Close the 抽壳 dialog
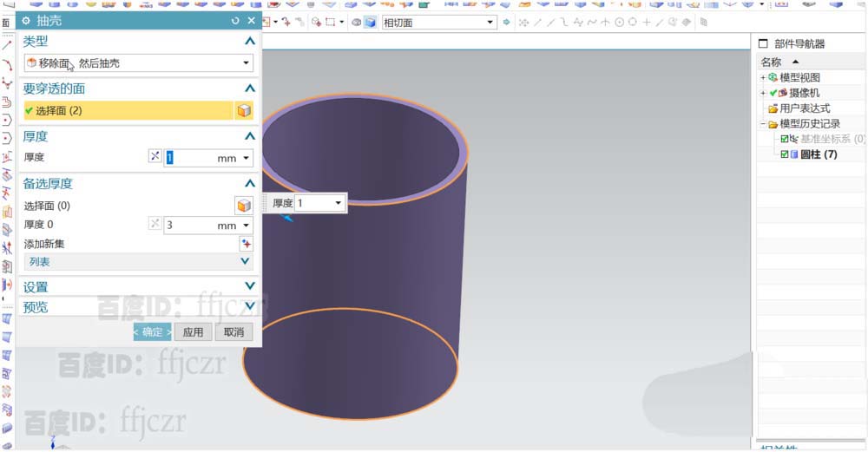 (252, 21)
